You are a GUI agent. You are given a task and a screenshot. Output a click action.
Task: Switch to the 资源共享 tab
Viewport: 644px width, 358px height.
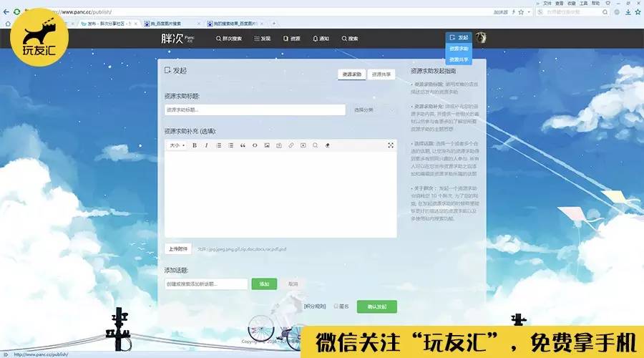[381, 74]
